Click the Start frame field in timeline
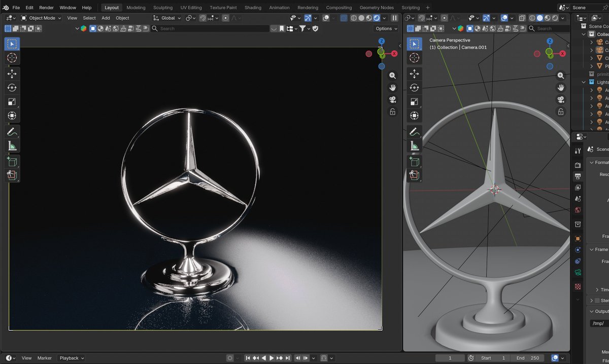 pyautogui.click(x=493, y=358)
